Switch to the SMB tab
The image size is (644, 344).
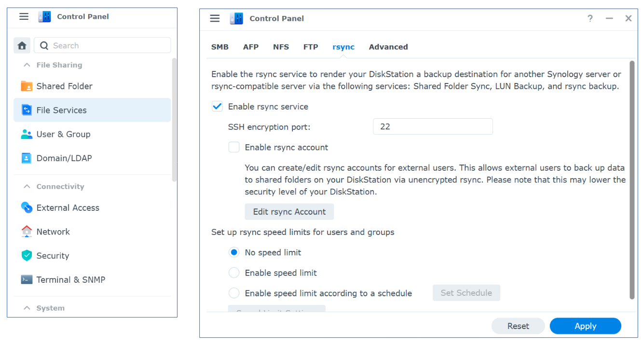click(219, 47)
